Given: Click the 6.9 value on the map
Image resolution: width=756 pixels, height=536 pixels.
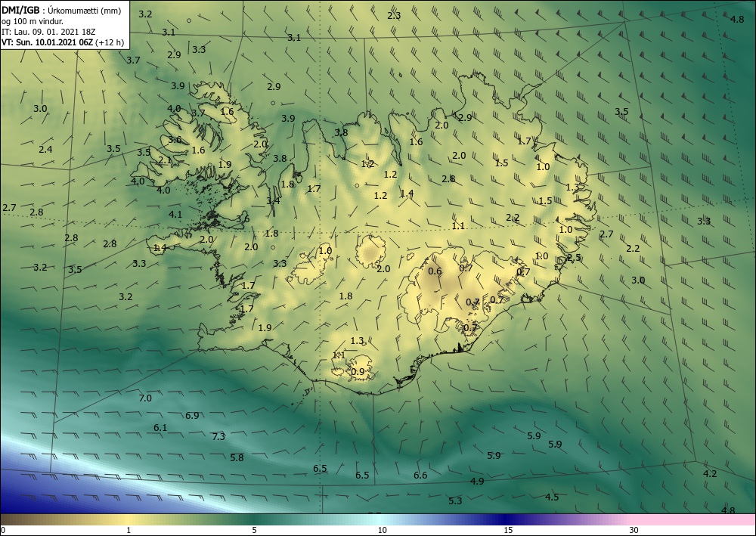Looking at the screenshot, I should tap(192, 416).
